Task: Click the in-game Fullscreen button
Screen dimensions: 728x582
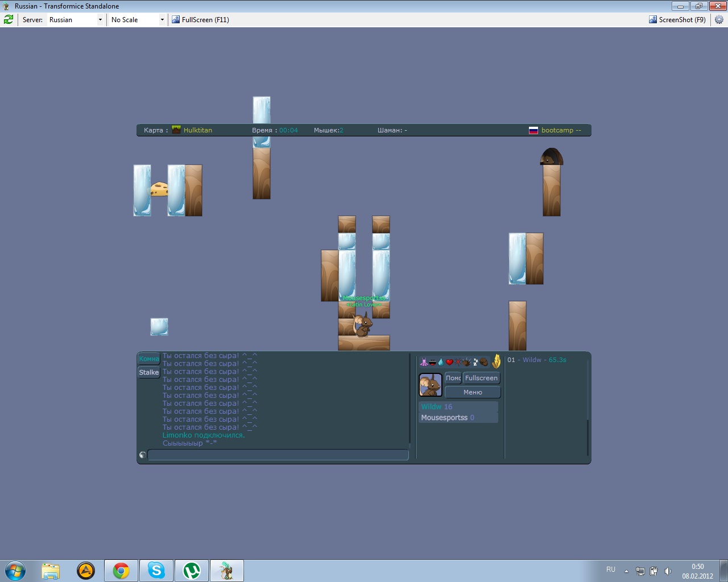Action: (482, 378)
